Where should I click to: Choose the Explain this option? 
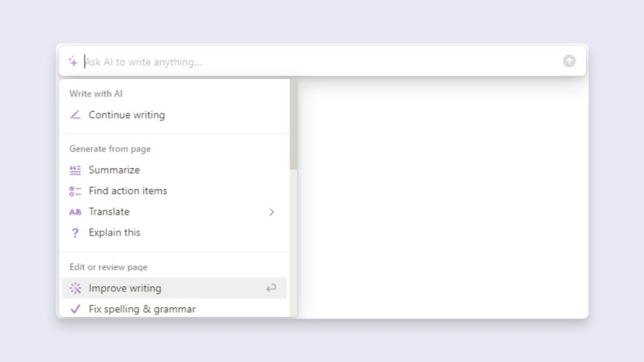pyautogui.click(x=114, y=232)
